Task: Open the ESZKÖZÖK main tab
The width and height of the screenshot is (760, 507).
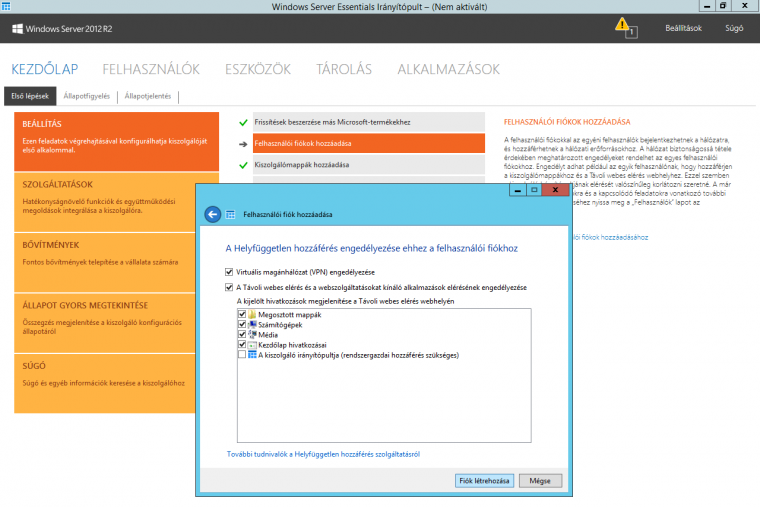Action: (258, 69)
